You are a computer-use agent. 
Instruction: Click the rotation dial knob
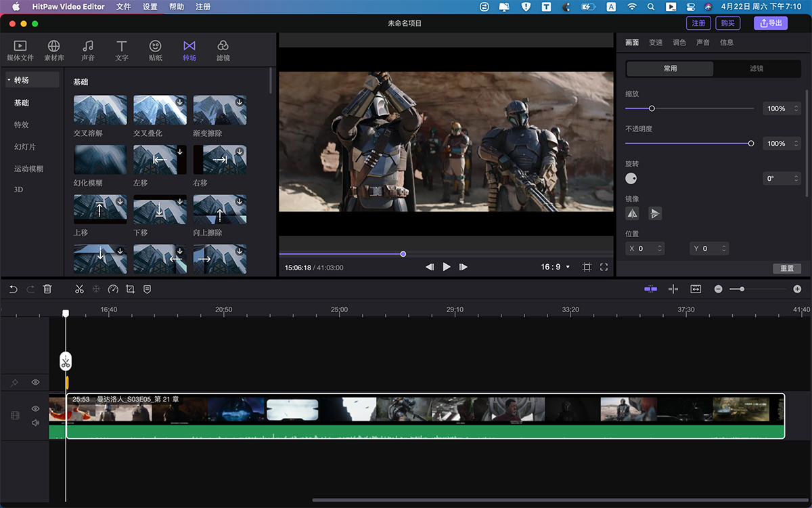click(x=631, y=179)
